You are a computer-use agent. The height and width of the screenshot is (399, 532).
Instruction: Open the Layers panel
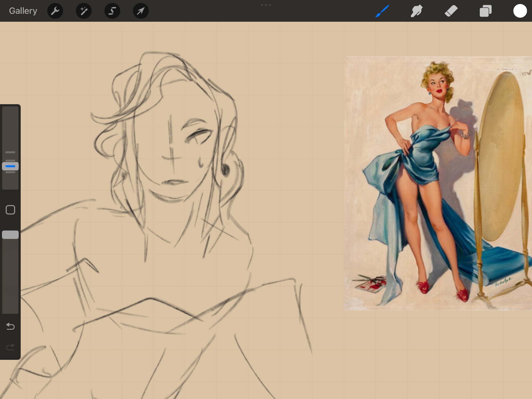[x=485, y=11]
